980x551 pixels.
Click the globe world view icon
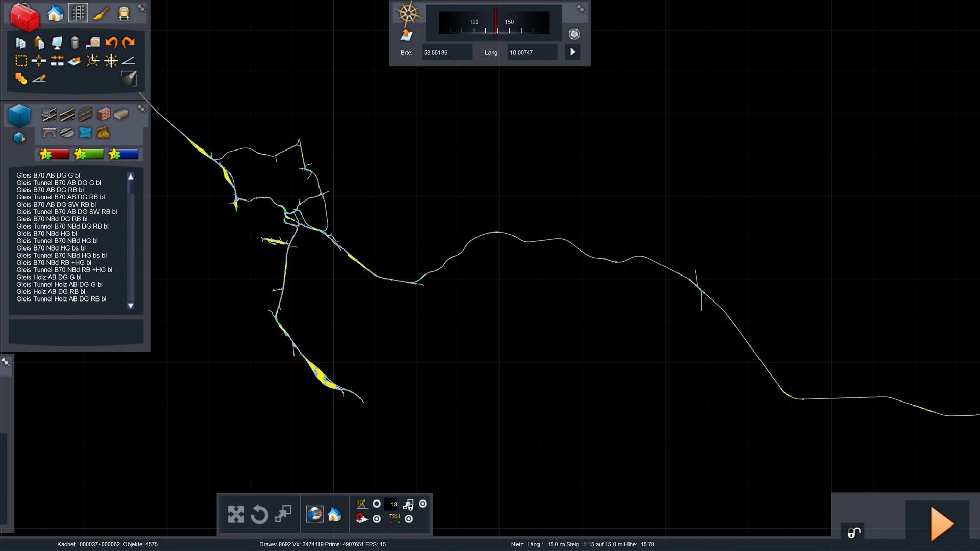pos(314,514)
